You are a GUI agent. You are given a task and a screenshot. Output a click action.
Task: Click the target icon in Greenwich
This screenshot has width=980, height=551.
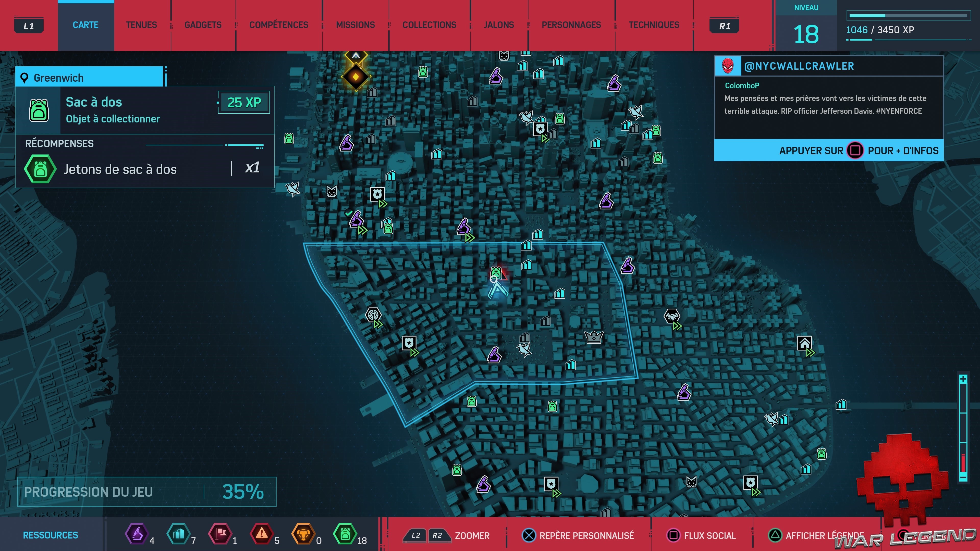[373, 315]
